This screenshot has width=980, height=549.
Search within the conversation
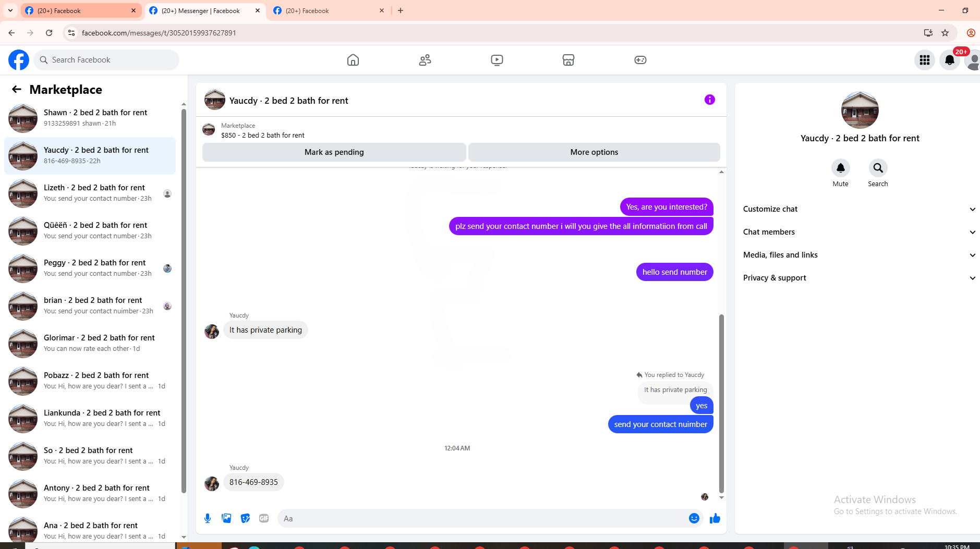click(x=878, y=168)
